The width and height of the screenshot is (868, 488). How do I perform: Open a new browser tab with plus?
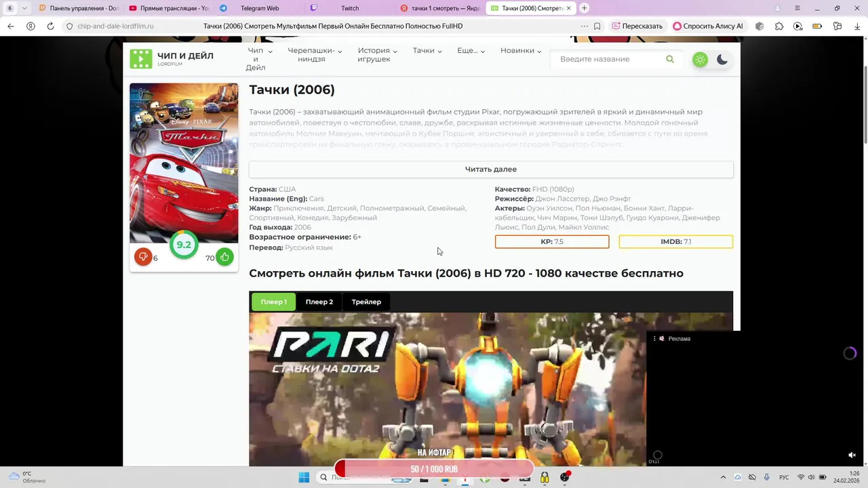(585, 8)
